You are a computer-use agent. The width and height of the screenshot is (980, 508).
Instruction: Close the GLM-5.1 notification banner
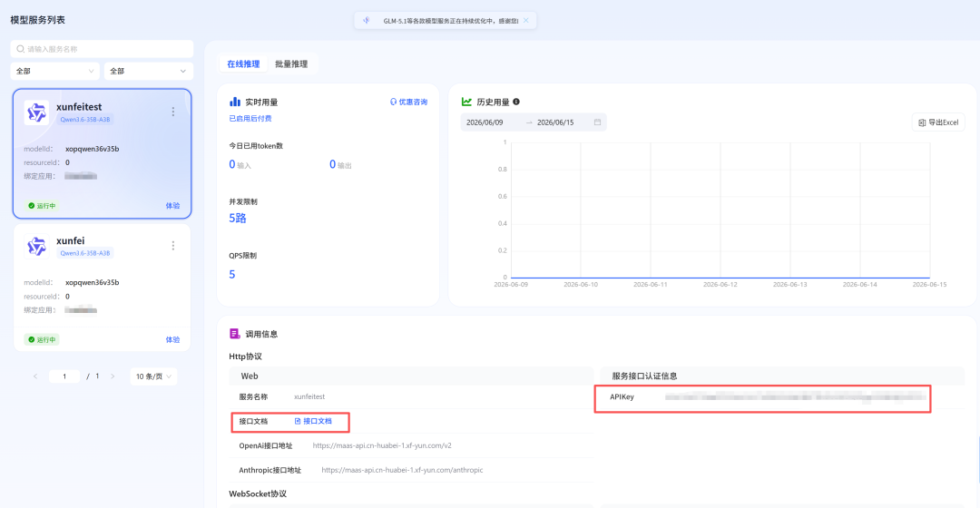(x=526, y=21)
